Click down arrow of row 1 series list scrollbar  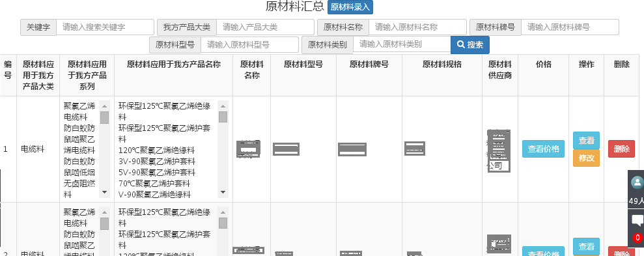pos(104,192)
